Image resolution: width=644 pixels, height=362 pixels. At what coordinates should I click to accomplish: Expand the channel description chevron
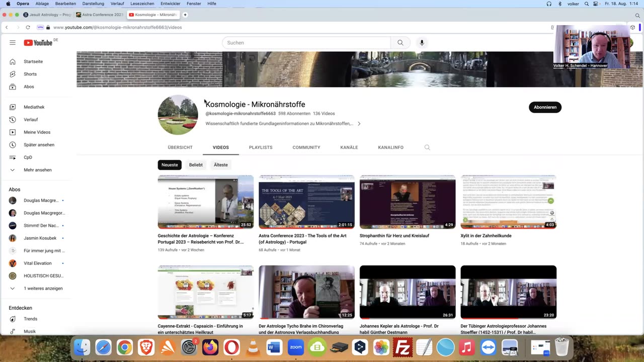click(x=359, y=124)
